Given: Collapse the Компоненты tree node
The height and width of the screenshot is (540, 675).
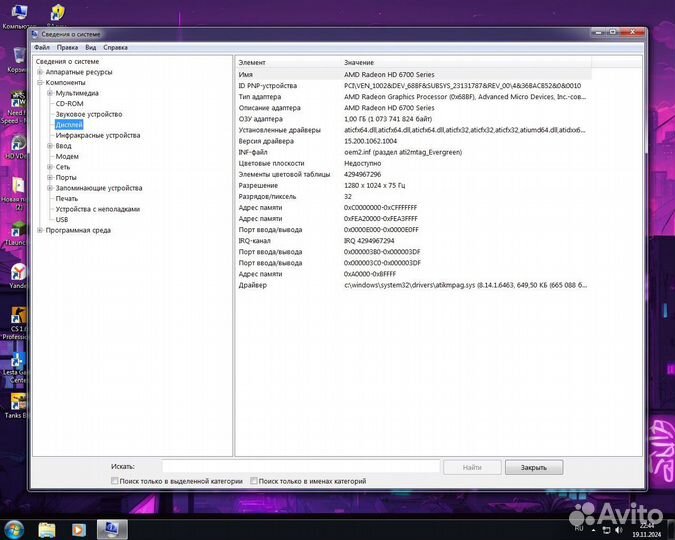Looking at the screenshot, I should pyautogui.click(x=40, y=82).
